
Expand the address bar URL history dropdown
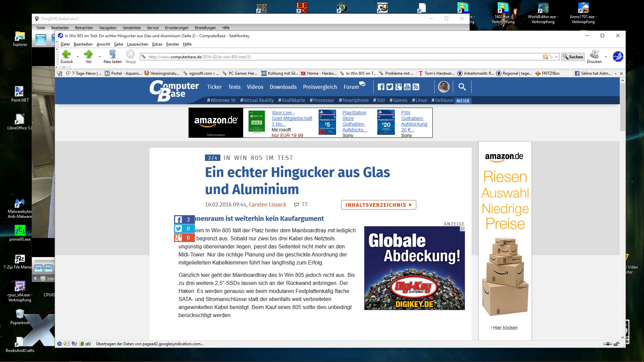point(556,57)
